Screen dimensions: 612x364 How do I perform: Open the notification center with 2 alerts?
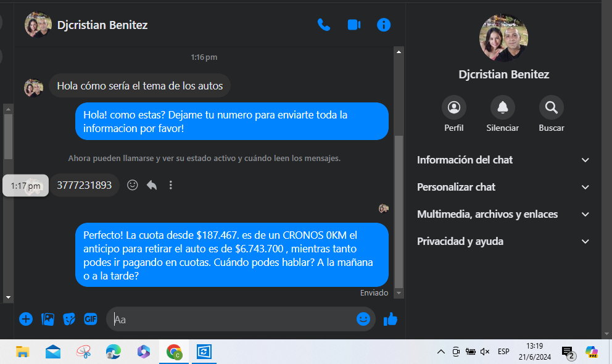tap(568, 353)
